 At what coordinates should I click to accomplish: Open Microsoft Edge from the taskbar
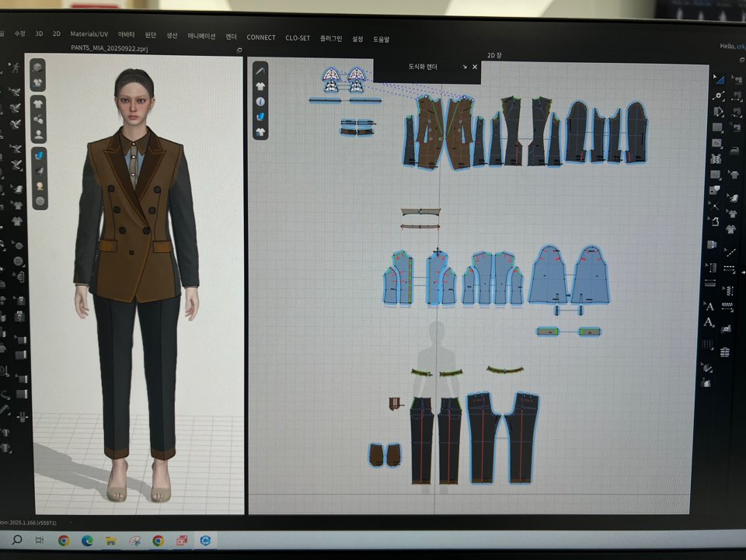point(87,541)
